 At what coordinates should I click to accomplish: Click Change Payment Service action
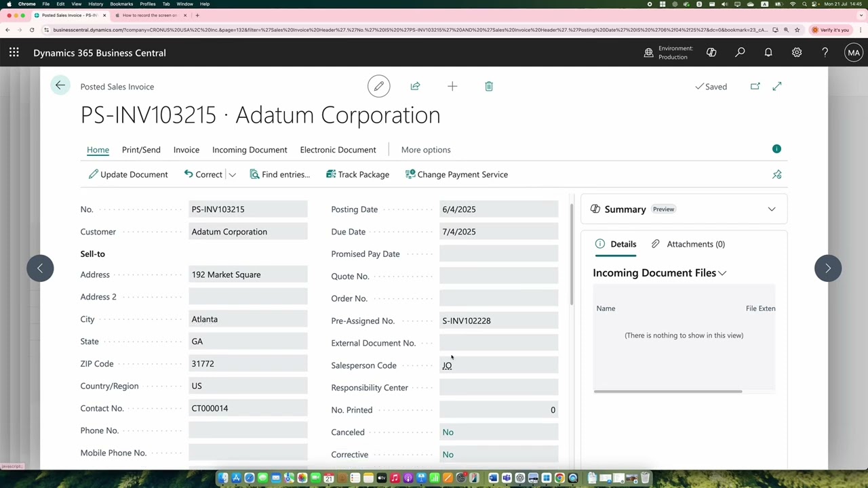coord(456,174)
